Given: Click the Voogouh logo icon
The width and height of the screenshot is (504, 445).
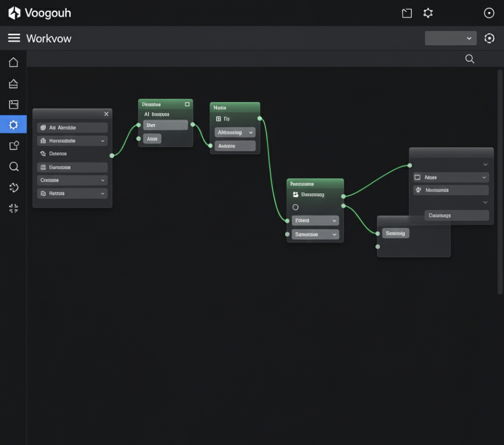Looking at the screenshot, I should pyautogui.click(x=14, y=13).
